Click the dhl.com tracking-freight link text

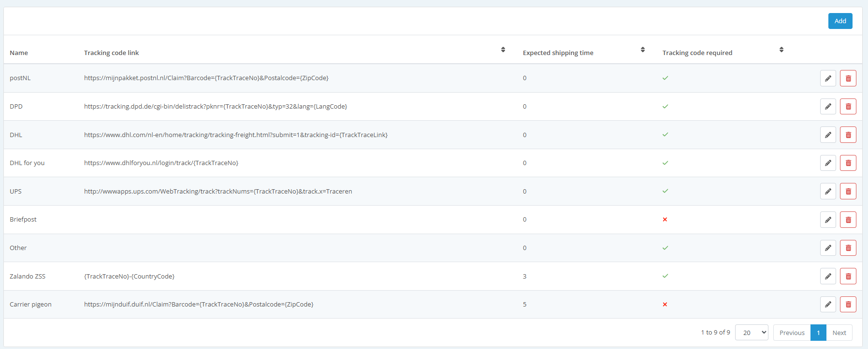pos(236,135)
